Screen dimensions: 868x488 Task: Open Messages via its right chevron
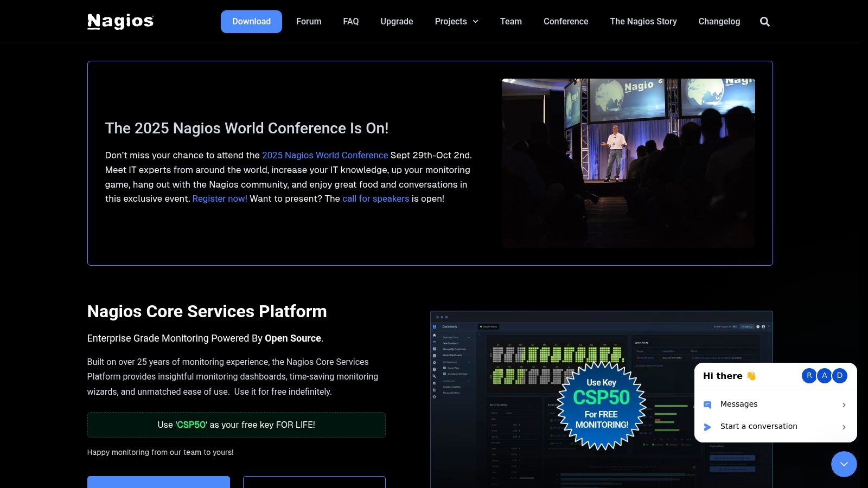point(844,405)
